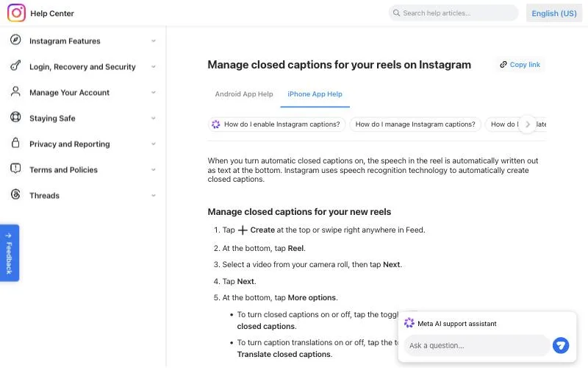588x368 pixels.
Task: Click the Staying Safe lifebuoy icon
Action: (x=15, y=117)
